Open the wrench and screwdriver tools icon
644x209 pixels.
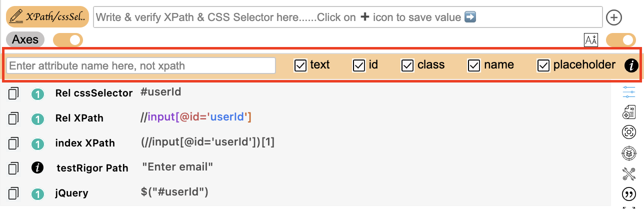pos(628,173)
